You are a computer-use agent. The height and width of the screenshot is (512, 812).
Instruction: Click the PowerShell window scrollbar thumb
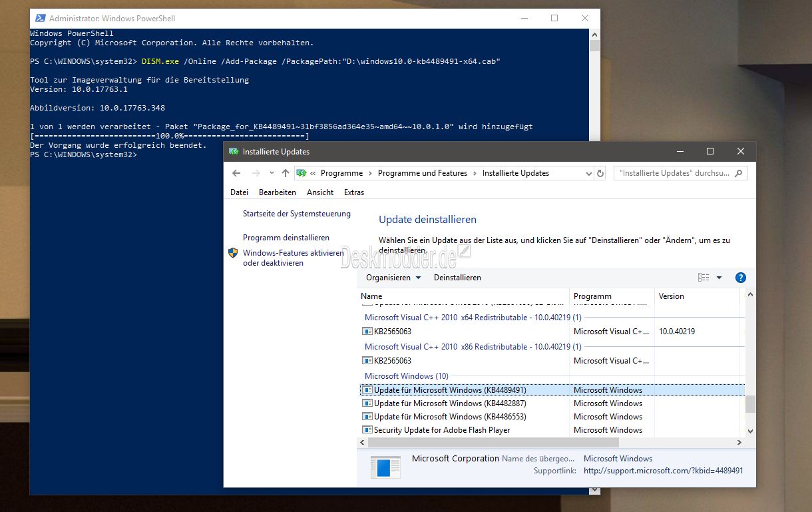pos(594,46)
